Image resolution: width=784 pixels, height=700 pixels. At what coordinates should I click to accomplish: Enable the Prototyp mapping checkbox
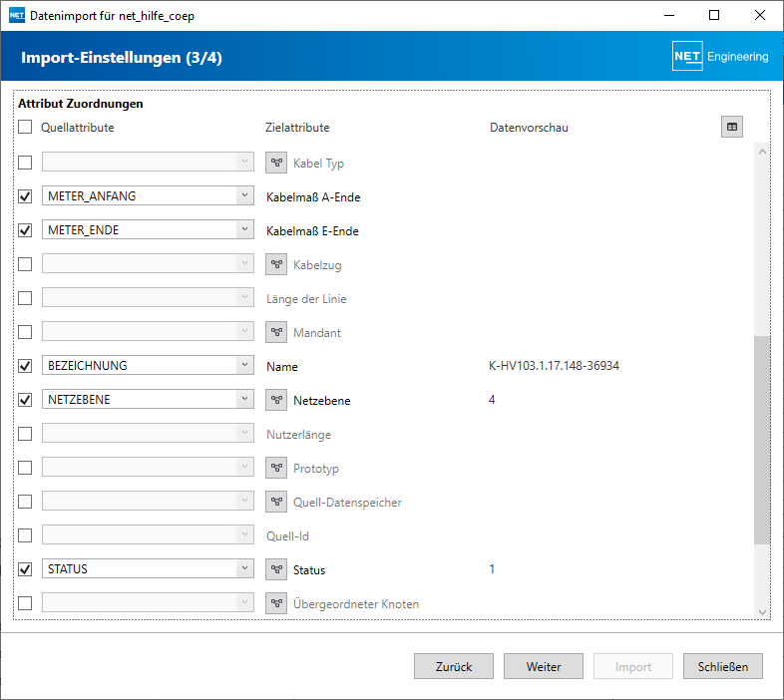(x=25, y=468)
